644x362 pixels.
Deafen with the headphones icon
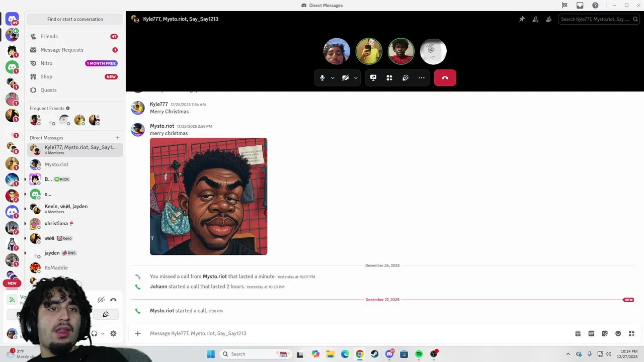tap(94, 333)
